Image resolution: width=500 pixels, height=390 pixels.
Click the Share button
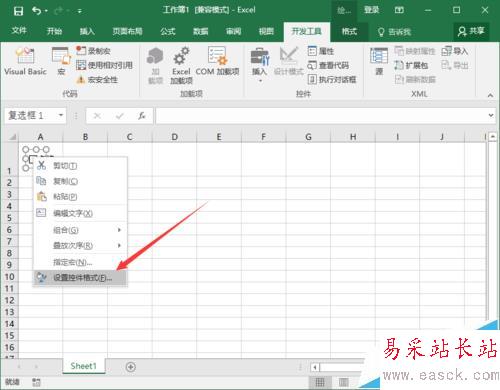pyautogui.click(x=471, y=31)
